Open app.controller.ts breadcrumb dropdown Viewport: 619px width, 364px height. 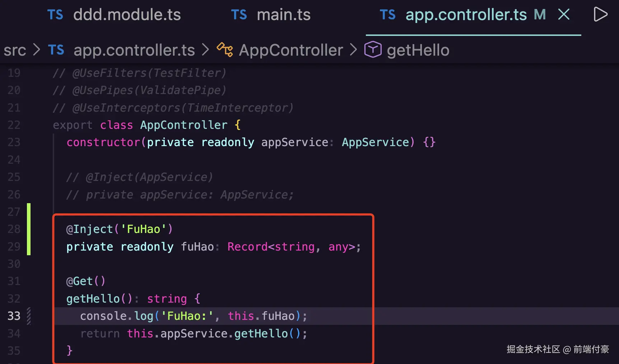pyautogui.click(x=134, y=50)
